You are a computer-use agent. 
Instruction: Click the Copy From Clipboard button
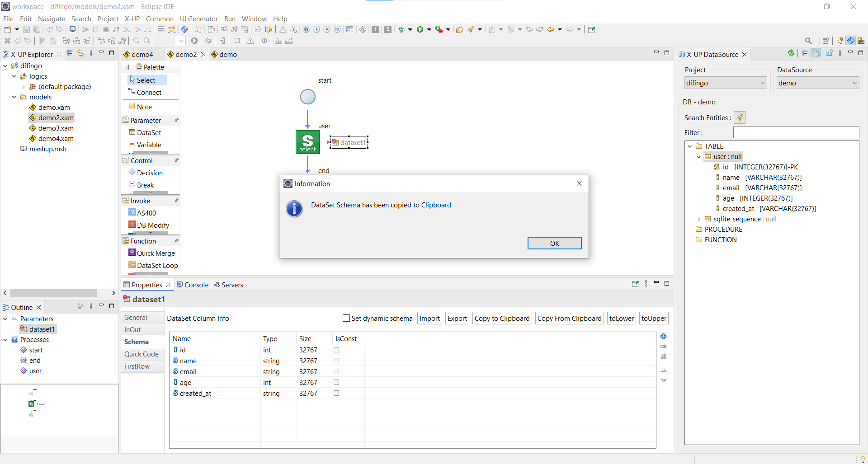[569, 319]
